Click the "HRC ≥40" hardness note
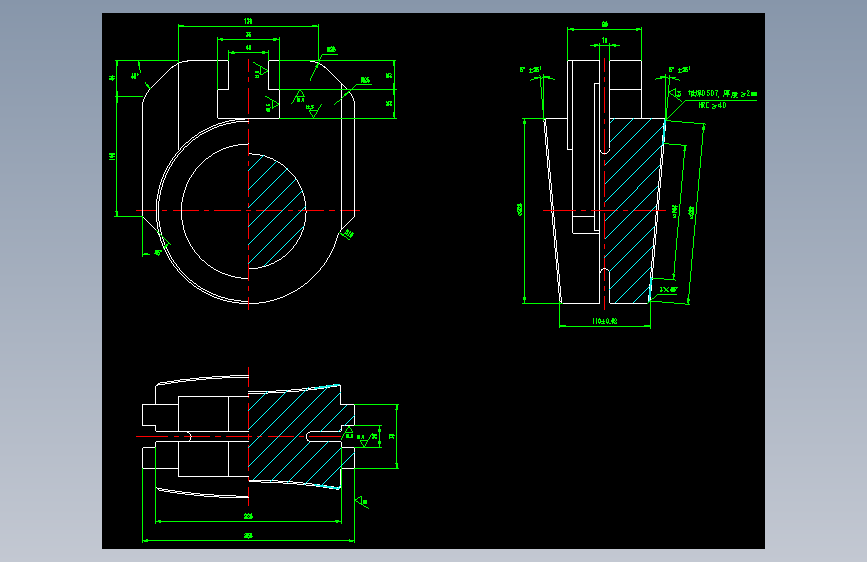This screenshot has width=867, height=562. pos(712,105)
